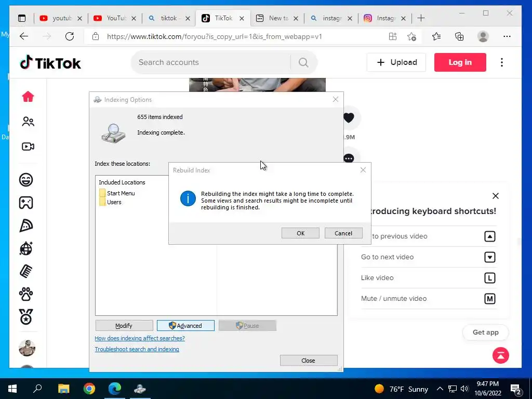Select the Dance disco ball category icon
The width and height of the screenshot is (532, 399).
click(26, 248)
